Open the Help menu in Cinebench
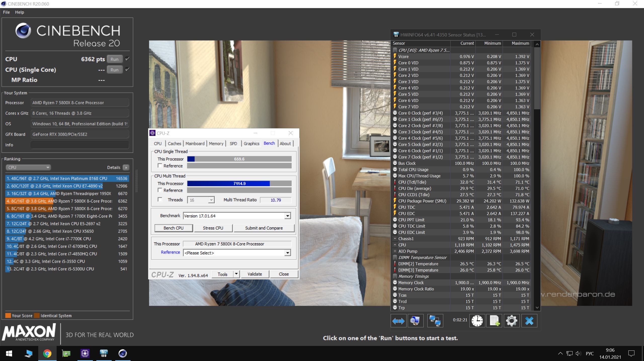Screen dimensions: 644x361 (x=19, y=12)
